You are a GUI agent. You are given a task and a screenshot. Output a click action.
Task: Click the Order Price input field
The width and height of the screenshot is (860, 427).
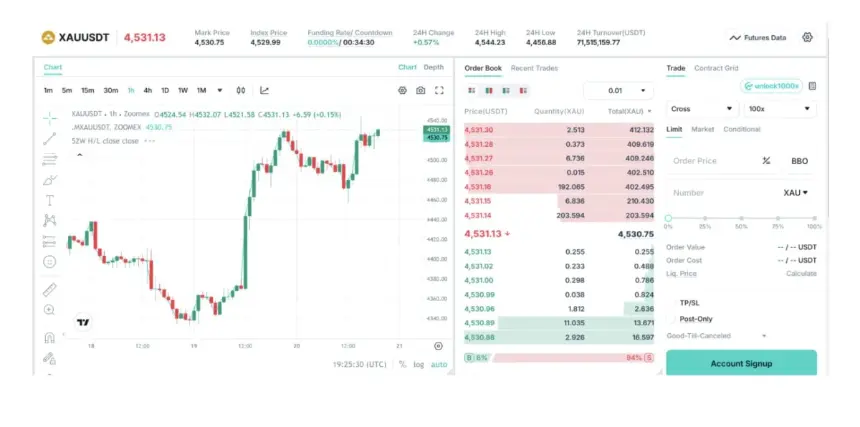(x=712, y=161)
